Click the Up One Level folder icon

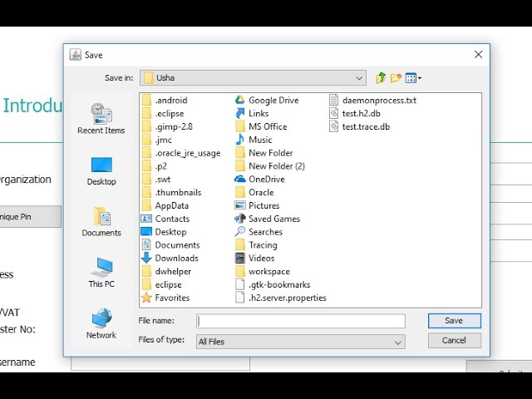381,77
